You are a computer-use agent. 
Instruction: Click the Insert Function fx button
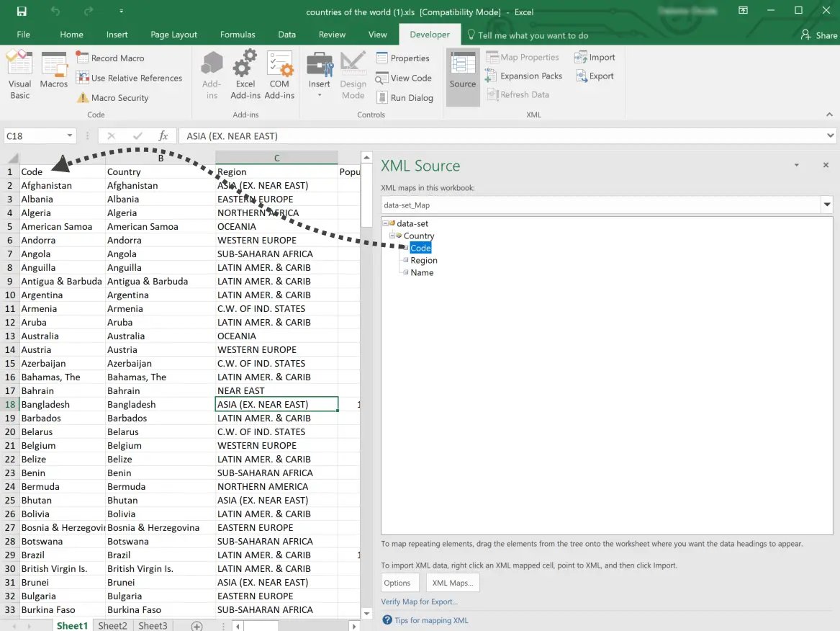tap(163, 135)
